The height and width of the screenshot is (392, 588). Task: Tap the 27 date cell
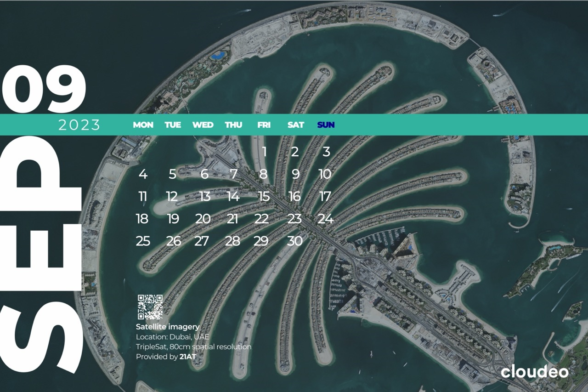coord(202,241)
